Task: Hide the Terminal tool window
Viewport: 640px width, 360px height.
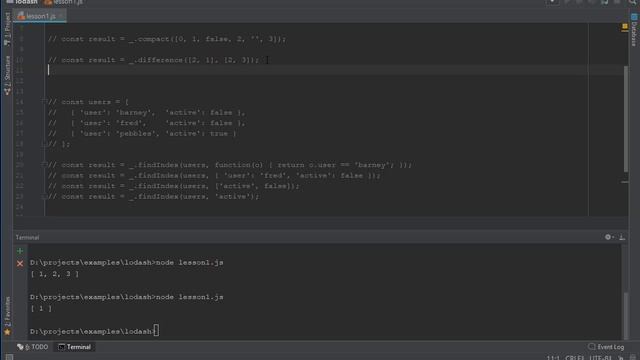Action: tap(622, 237)
